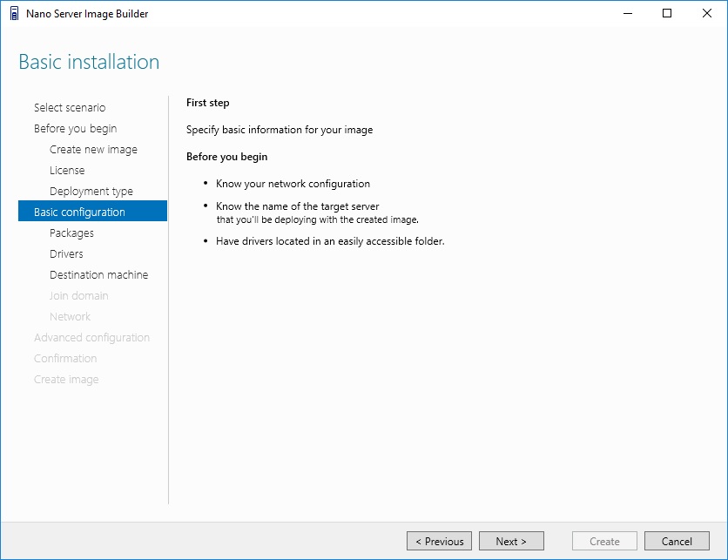This screenshot has width=728, height=560.
Task: Select the Destination machine step
Action: (99, 275)
